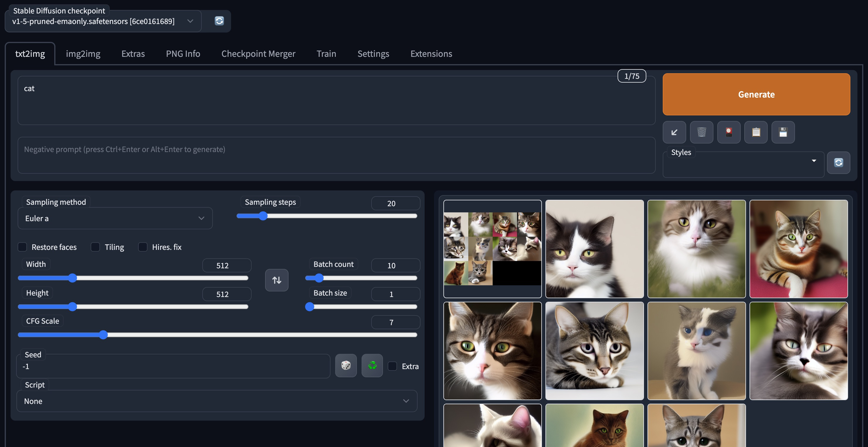Click the dice icon to randomize seed
Screen dimensions: 868x447
(x=346, y=366)
